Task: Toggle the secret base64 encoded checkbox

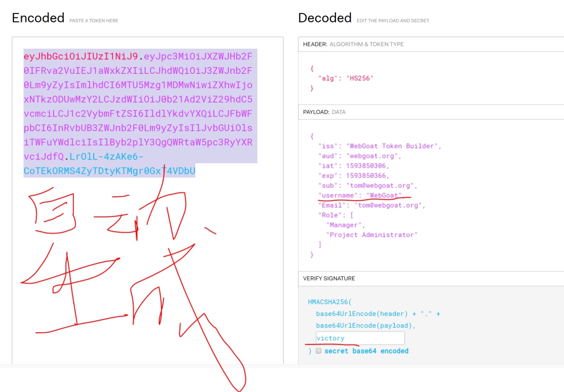Action: [318, 351]
